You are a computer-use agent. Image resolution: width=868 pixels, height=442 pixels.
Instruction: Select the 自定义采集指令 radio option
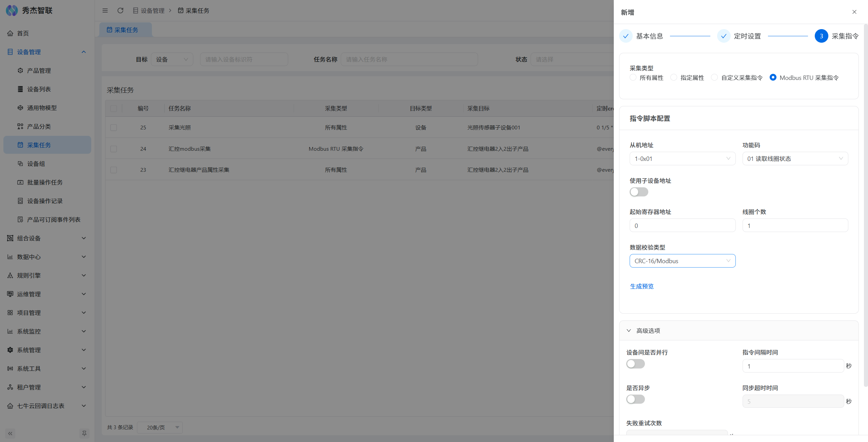pos(714,78)
